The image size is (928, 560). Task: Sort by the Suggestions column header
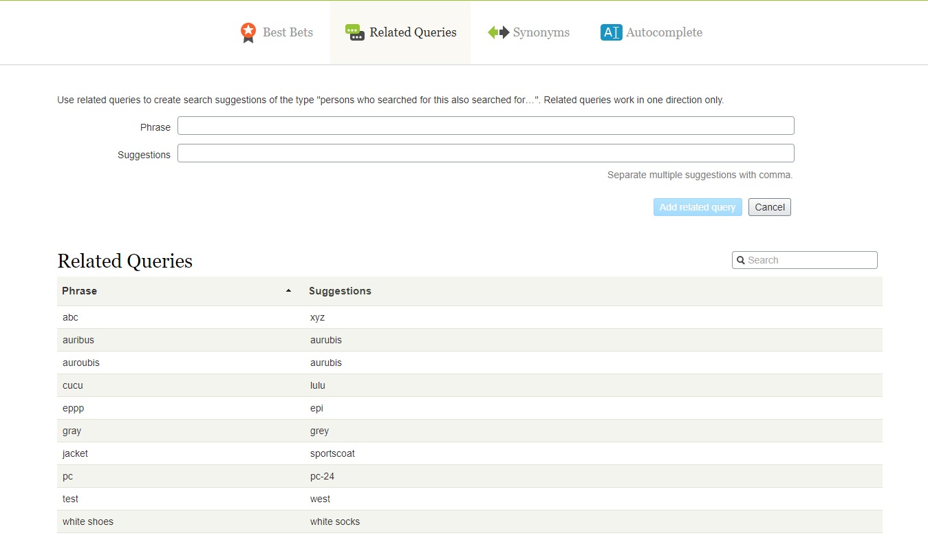340,291
